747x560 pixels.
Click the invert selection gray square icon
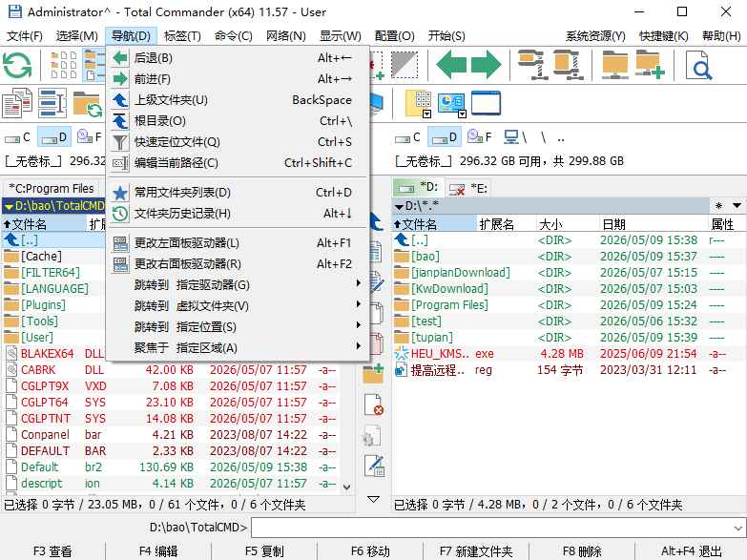405,64
